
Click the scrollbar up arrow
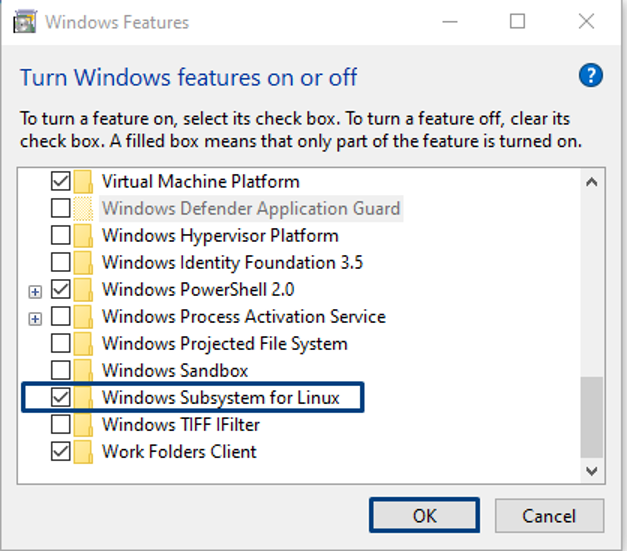(592, 182)
